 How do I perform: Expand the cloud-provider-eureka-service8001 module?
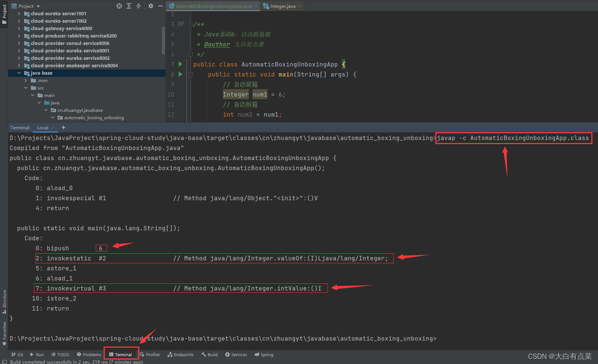(19, 51)
